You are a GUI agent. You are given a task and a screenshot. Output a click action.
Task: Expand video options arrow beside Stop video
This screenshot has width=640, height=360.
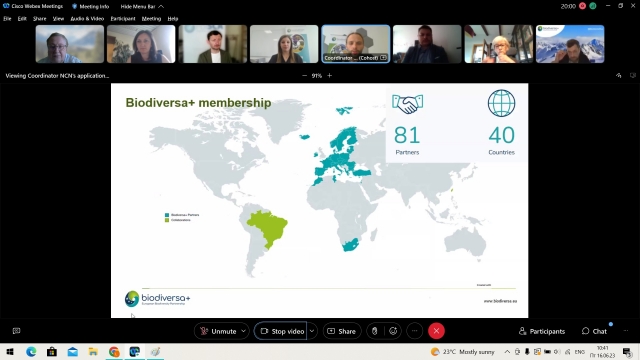coord(312,331)
